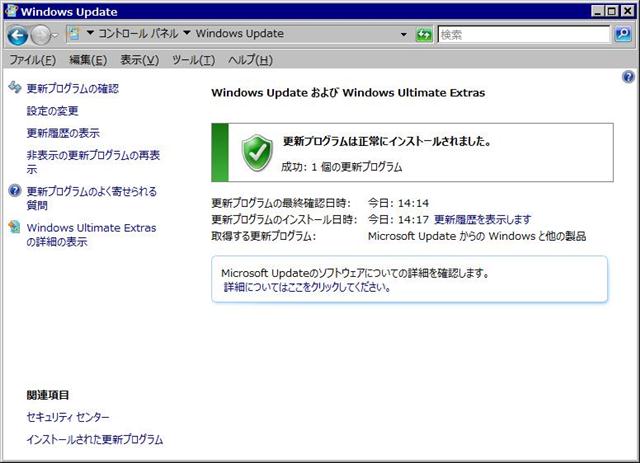Open the ツール(T) menu
Screen dimensions: 640x463
pos(193,60)
